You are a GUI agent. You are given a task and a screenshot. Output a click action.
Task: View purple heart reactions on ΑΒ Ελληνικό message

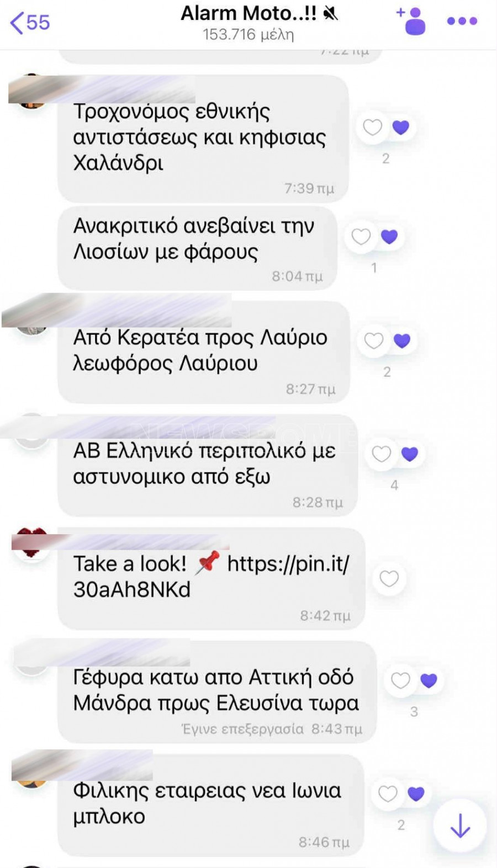[x=410, y=454]
